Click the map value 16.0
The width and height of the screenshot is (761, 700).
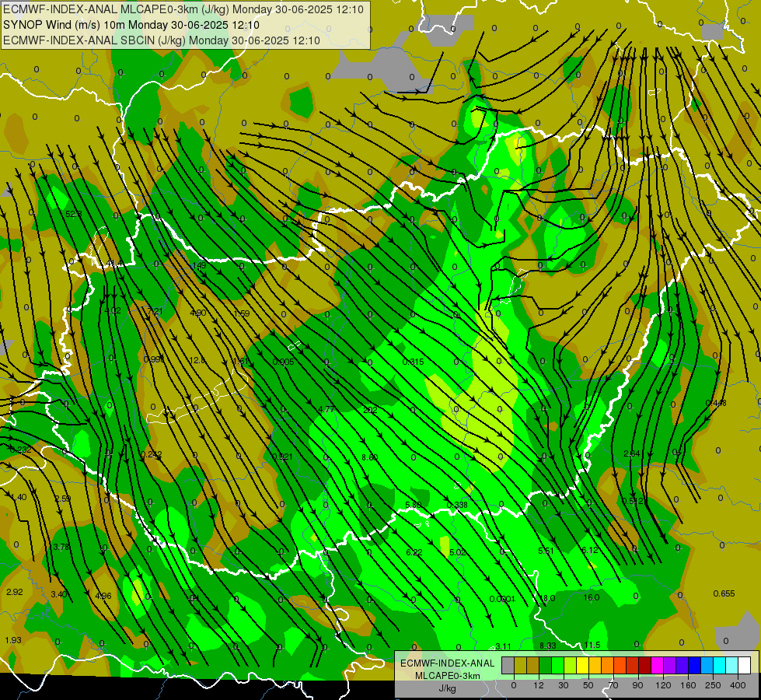591,597
